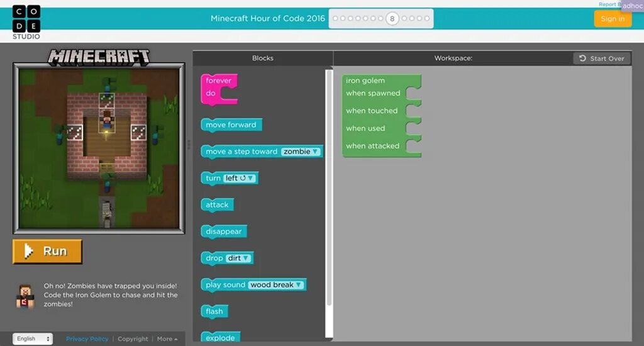Select the explode block
The width and height of the screenshot is (644, 346).
221,337
